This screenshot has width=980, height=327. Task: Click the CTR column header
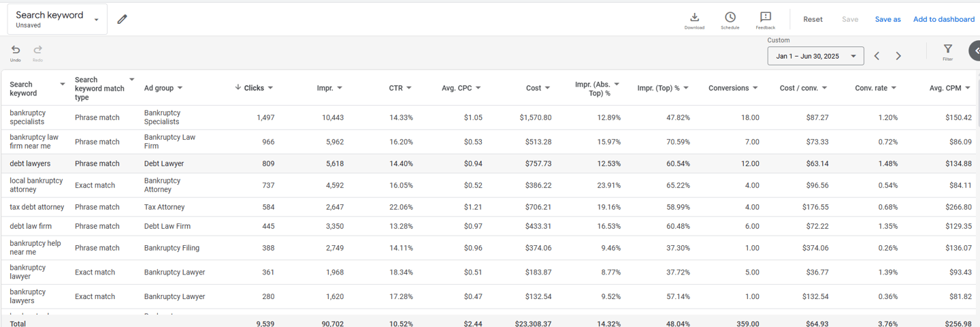tap(395, 88)
